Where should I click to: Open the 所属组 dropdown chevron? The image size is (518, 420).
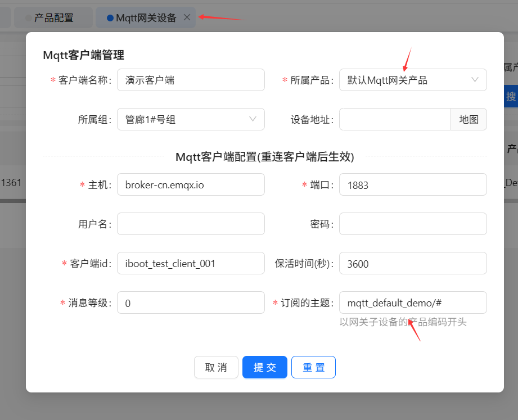[253, 119]
